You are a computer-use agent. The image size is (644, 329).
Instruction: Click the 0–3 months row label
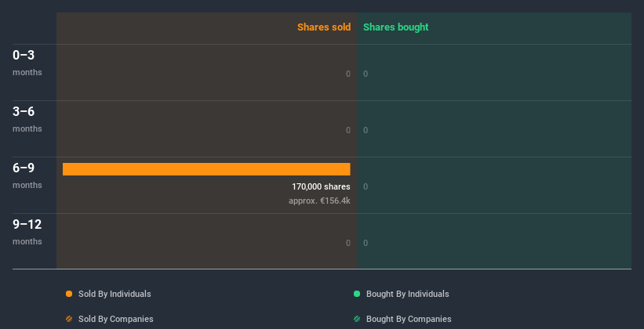[x=27, y=62]
